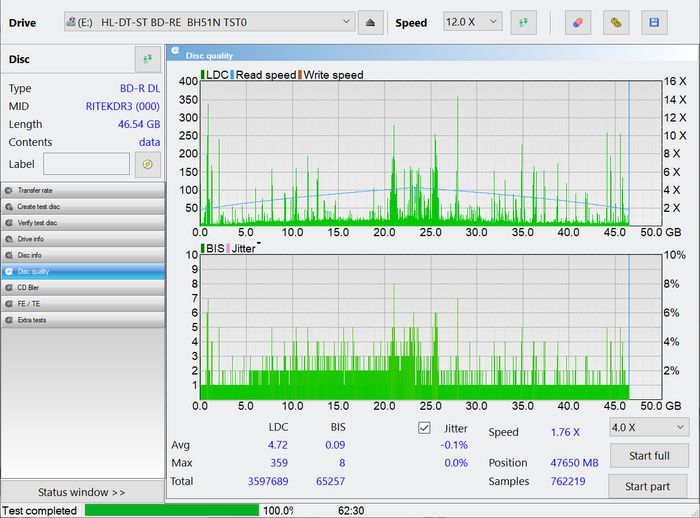Click the eject disc icon
The height and width of the screenshot is (518, 700).
(371, 22)
